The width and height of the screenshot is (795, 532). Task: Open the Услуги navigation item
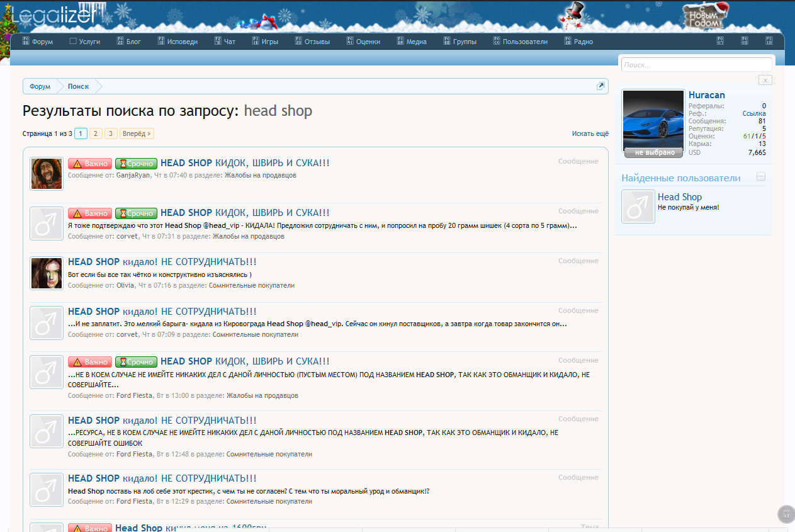(x=84, y=42)
